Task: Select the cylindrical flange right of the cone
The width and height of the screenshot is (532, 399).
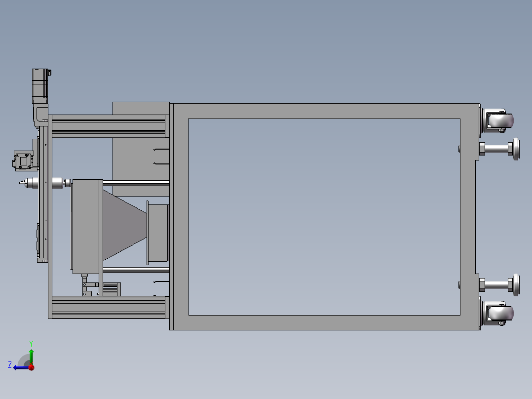Action: (x=158, y=233)
